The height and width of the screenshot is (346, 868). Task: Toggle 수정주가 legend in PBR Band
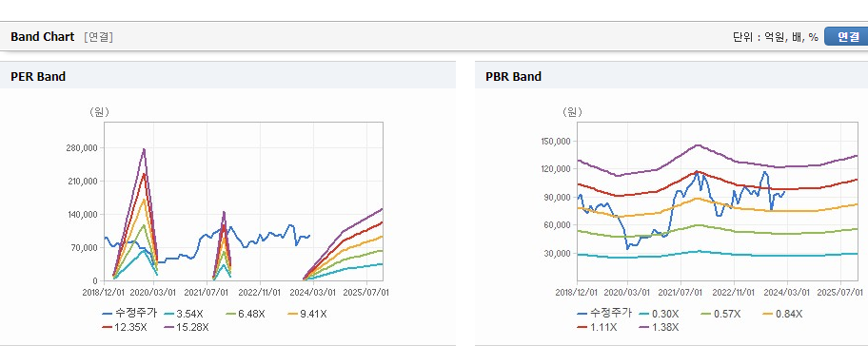coord(604,314)
